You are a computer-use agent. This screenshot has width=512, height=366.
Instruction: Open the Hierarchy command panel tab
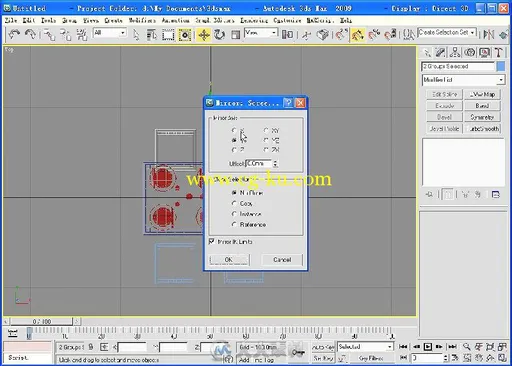(455, 52)
